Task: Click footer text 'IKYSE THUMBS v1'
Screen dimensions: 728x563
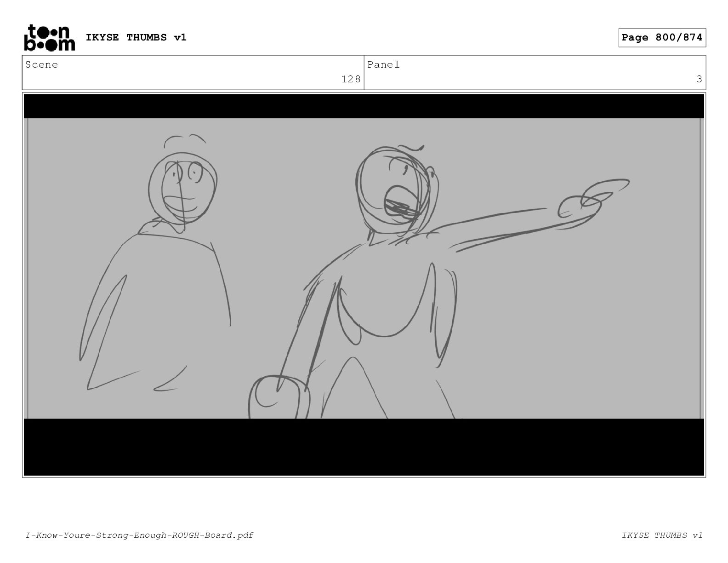Action: [662, 535]
